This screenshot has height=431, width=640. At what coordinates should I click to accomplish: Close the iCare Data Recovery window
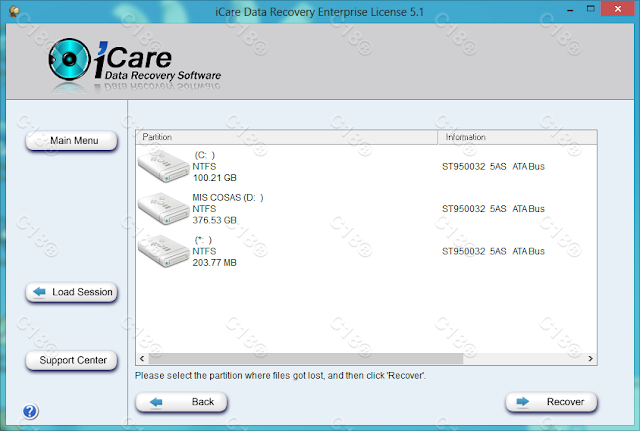(x=618, y=9)
